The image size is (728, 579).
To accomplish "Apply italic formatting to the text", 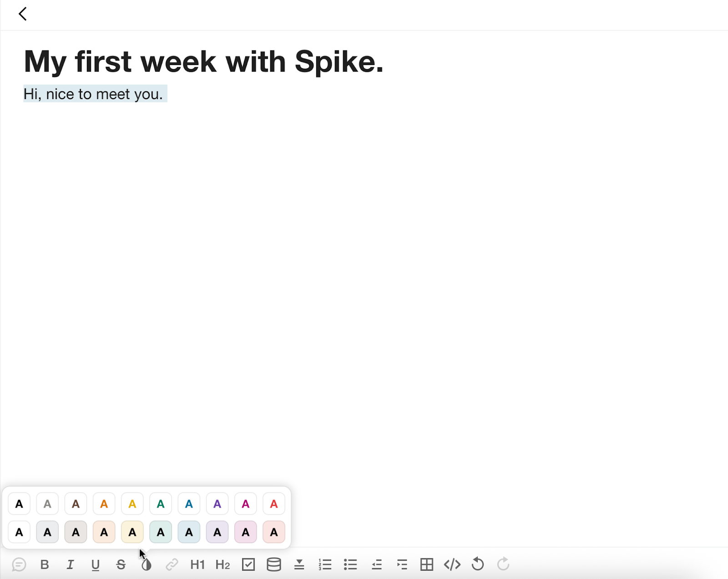I will 70,564.
